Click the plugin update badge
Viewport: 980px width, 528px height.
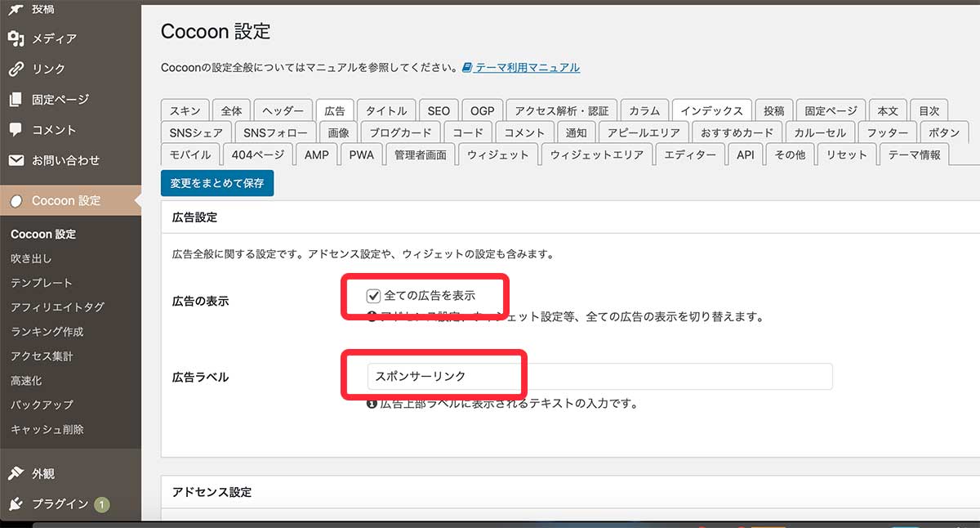pyautogui.click(x=101, y=504)
